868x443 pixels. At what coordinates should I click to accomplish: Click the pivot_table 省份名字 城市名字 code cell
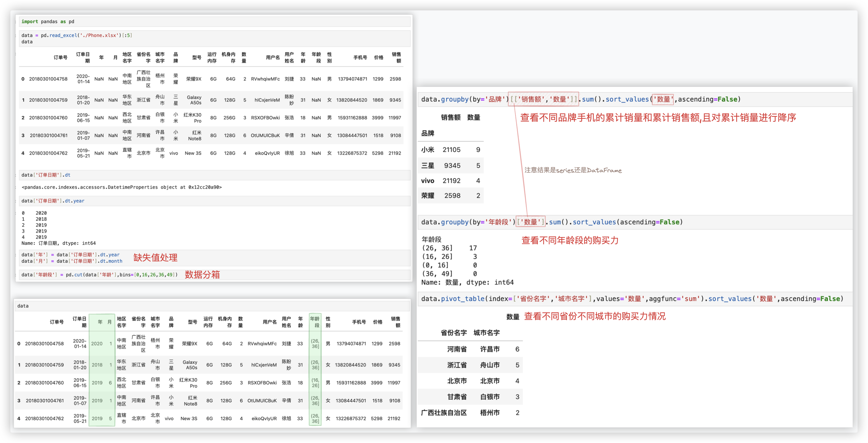coord(632,299)
